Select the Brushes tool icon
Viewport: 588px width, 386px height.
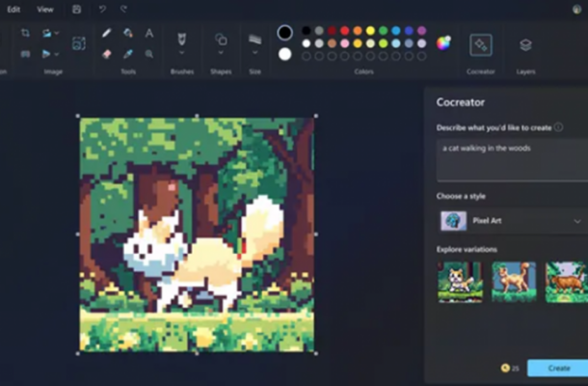pos(181,39)
